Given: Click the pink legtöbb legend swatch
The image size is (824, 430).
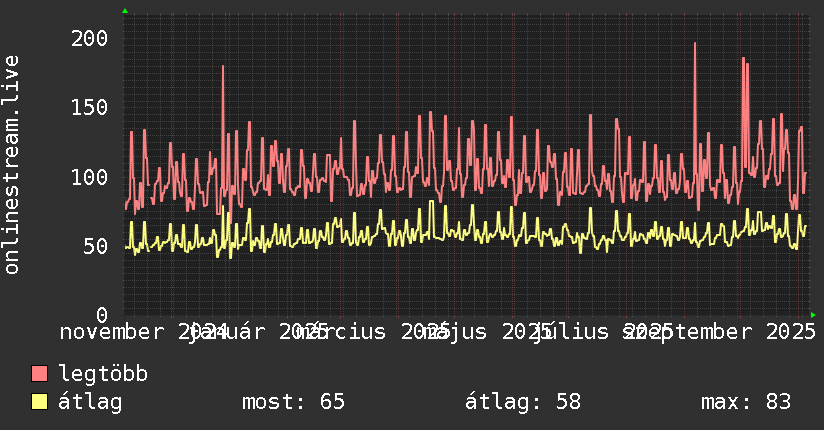Looking at the screenshot, I should pos(39,374).
